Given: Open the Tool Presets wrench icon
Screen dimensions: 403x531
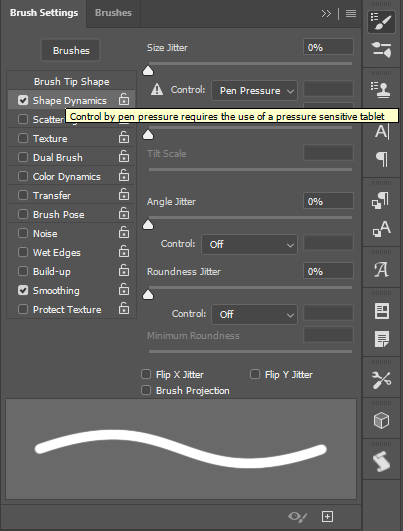Looking at the screenshot, I should coord(381,380).
